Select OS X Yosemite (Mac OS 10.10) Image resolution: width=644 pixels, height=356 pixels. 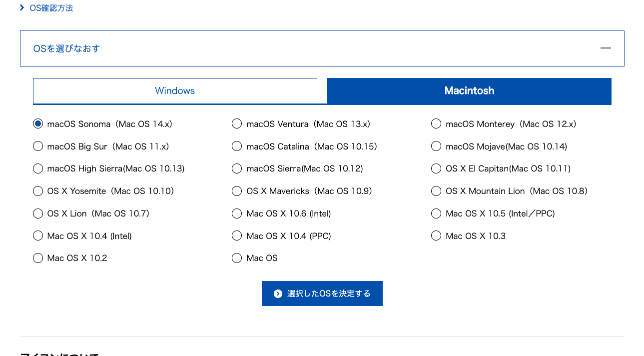38,191
